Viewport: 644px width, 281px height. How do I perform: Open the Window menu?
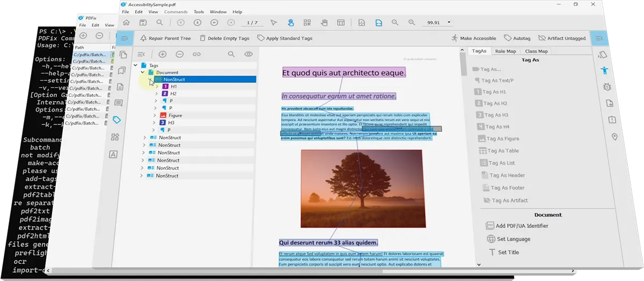coord(218,11)
